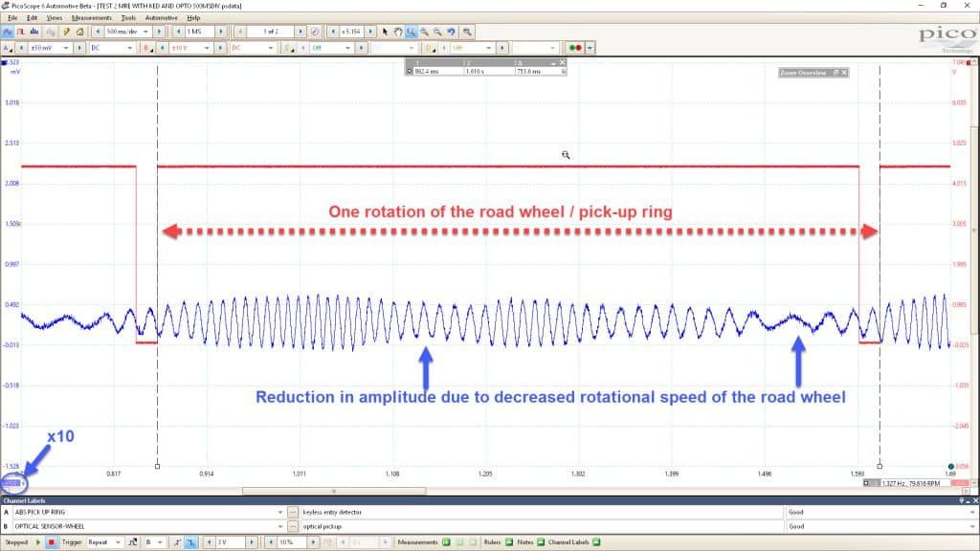This screenshot has height=551, width=980.
Task: Open the Edit menu
Action: click(32, 18)
